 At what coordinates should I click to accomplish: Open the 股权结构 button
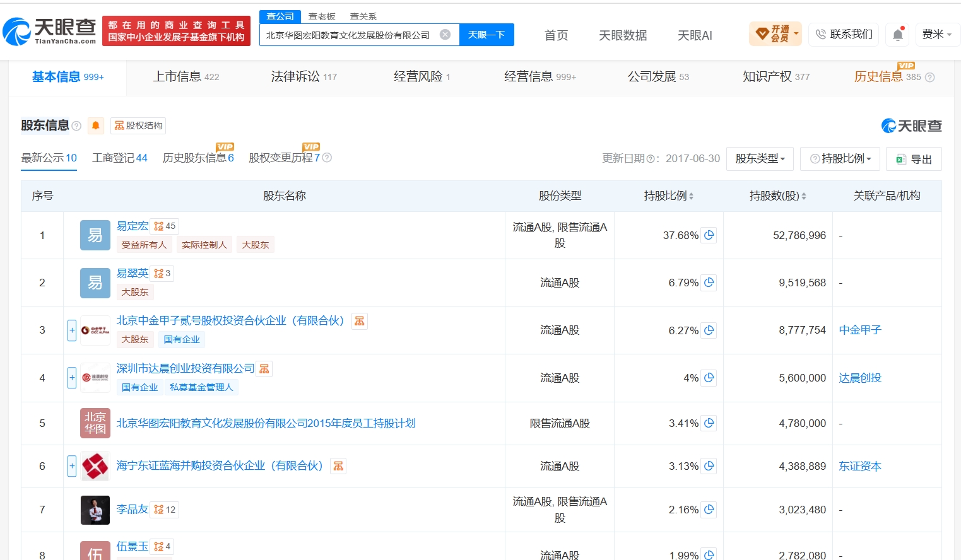click(x=139, y=125)
